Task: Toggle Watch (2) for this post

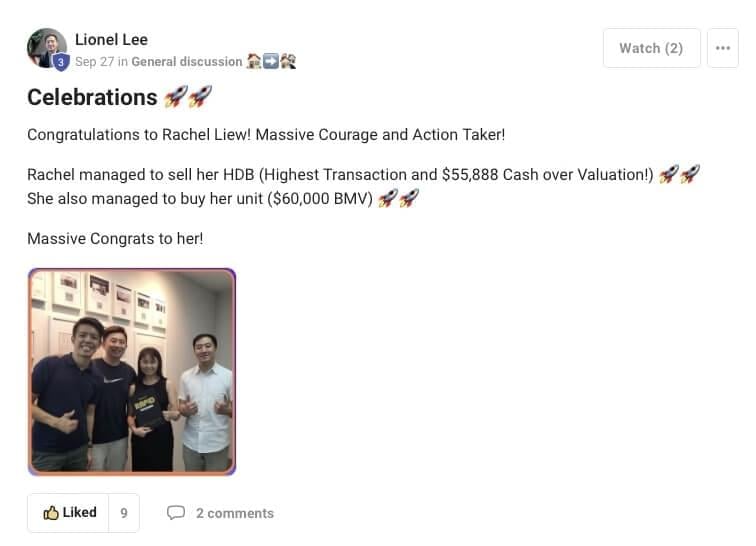Action: (651, 48)
